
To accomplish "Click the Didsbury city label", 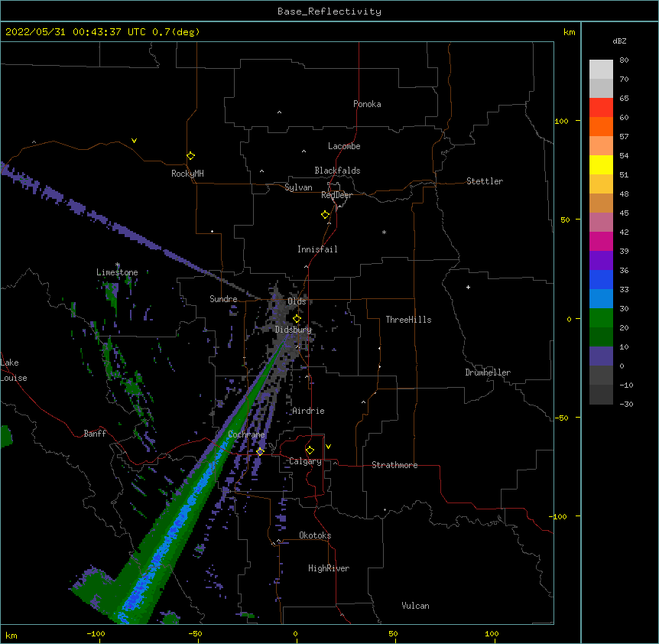I will click(294, 330).
